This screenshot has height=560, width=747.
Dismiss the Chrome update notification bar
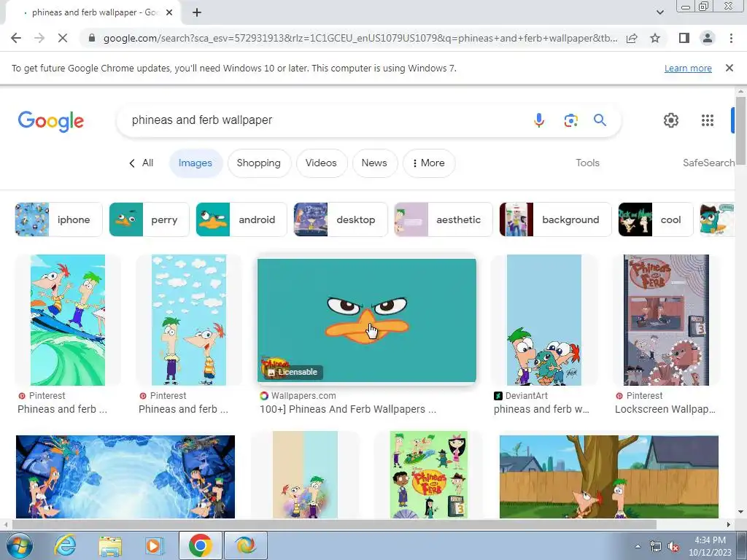click(729, 68)
